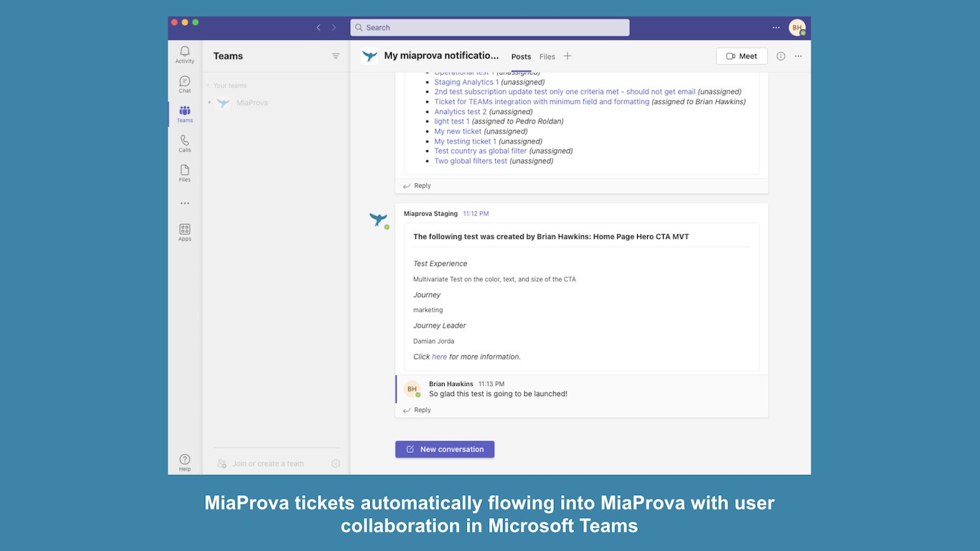Open the BH profile avatar menu
The height and width of the screenshot is (551, 980).
[797, 27]
